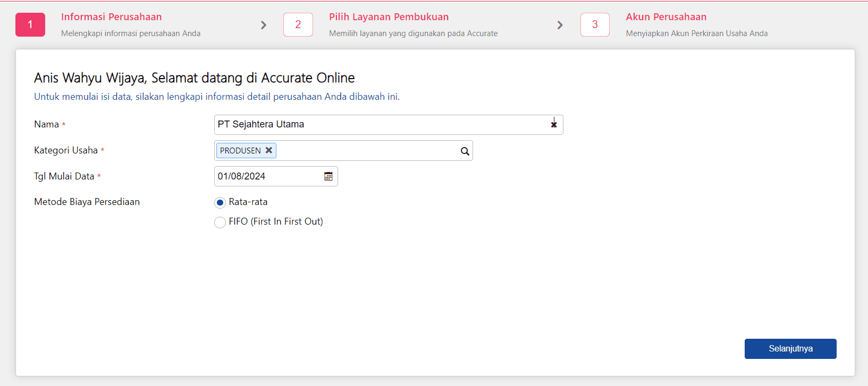Click the step 1 number badge
Image resolution: width=868 pixels, height=386 pixels.
pos(30,25)
